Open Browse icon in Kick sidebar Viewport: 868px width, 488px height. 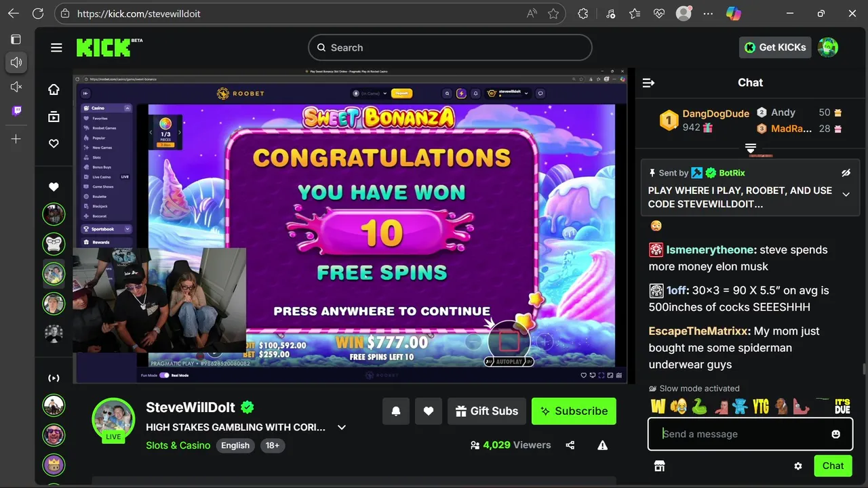[54, 117]
